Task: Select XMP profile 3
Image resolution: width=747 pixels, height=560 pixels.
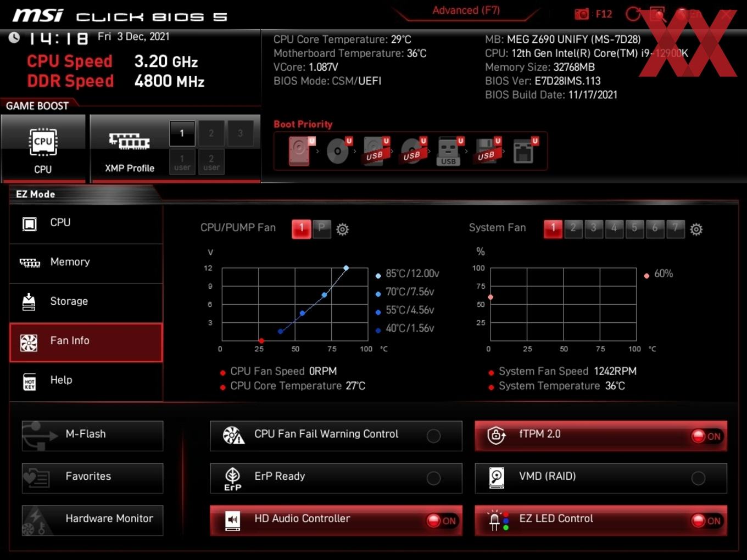Action: pyautogui.click(x=240, y=133)
